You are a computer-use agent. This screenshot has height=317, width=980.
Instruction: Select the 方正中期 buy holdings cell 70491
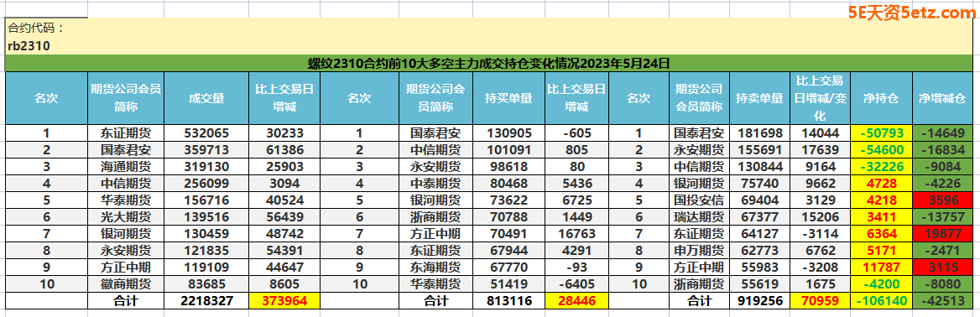pyautogui.click(x=508, y=233)
